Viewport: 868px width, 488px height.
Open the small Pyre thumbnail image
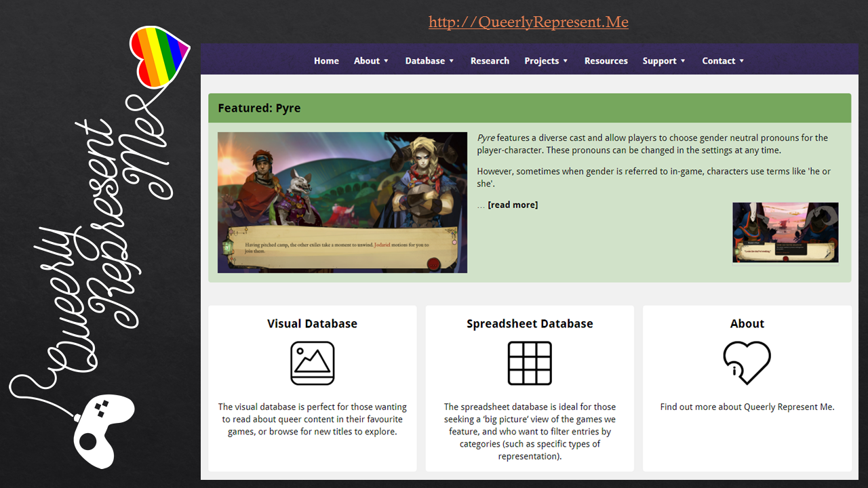(x=785, y=232)
